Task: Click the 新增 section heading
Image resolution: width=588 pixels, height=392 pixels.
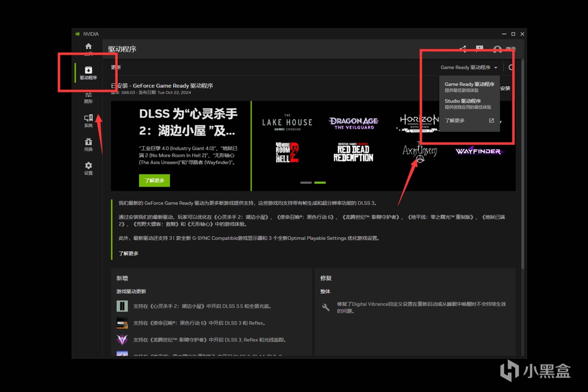Action: (x=122, y=278)
